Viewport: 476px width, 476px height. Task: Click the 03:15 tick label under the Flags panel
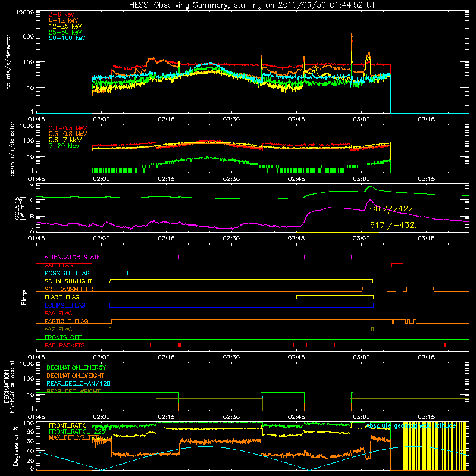426,358
